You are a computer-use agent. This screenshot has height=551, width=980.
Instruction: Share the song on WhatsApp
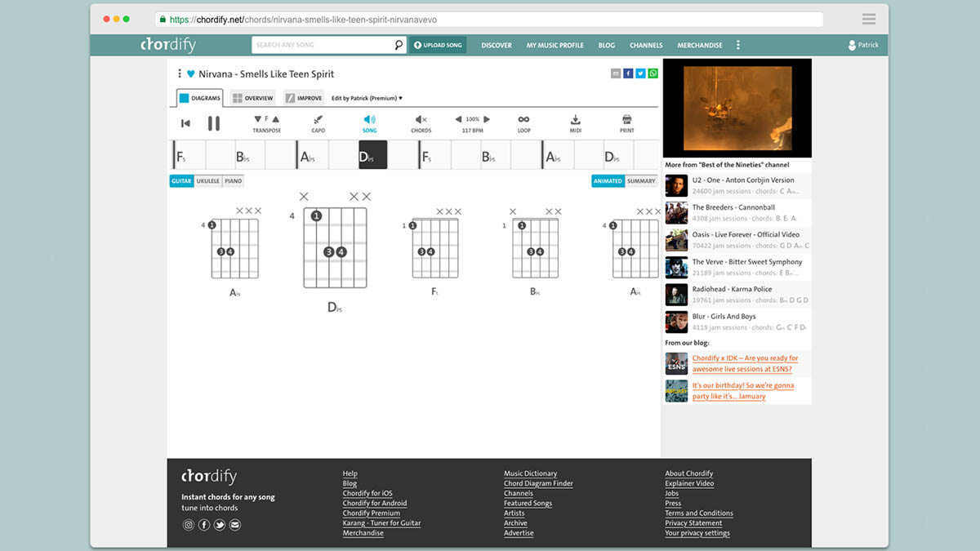pos(653,73)
